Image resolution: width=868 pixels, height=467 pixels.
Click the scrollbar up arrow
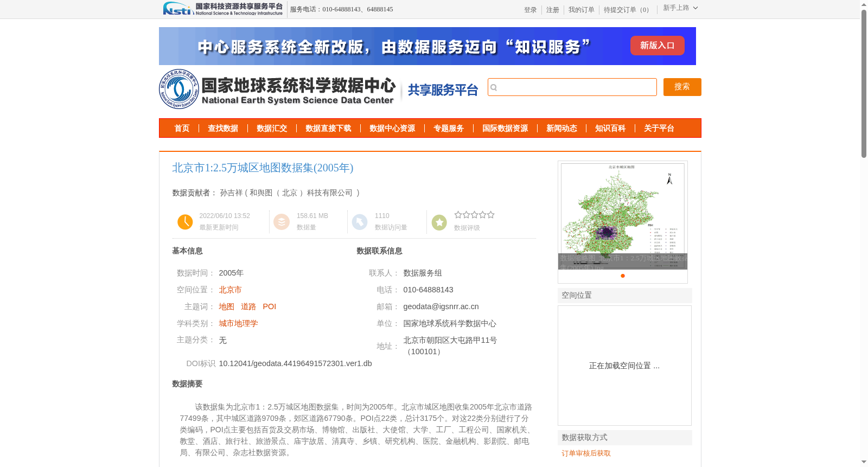(864, 4)
